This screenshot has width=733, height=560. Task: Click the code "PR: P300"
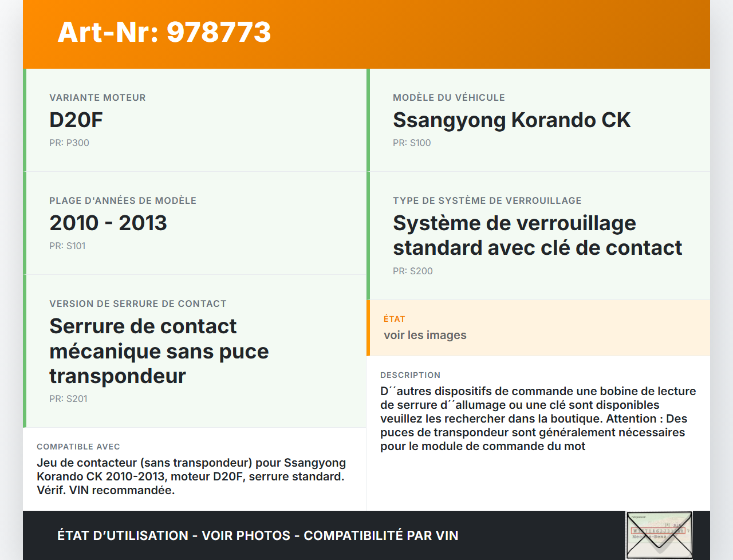(x=69, y=143)
